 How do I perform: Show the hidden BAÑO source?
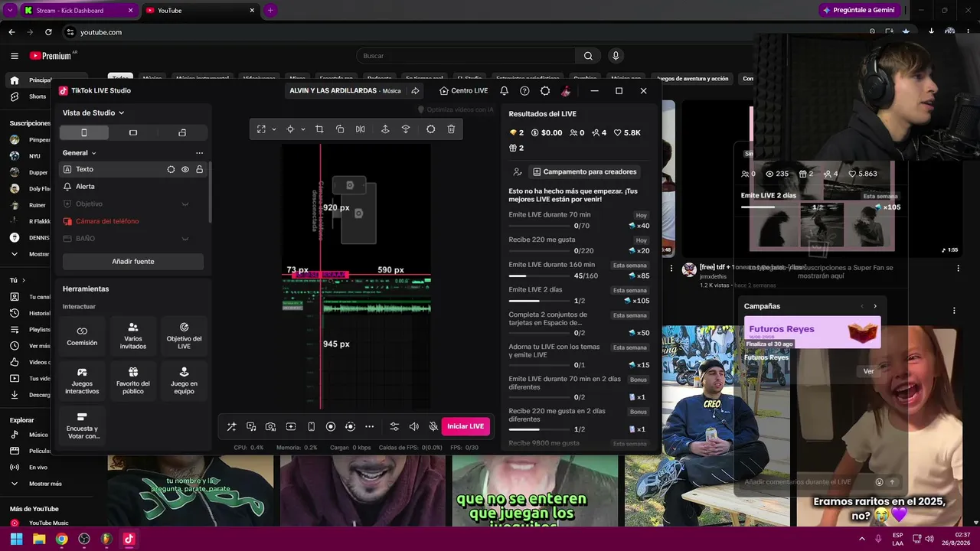(185, 239)
